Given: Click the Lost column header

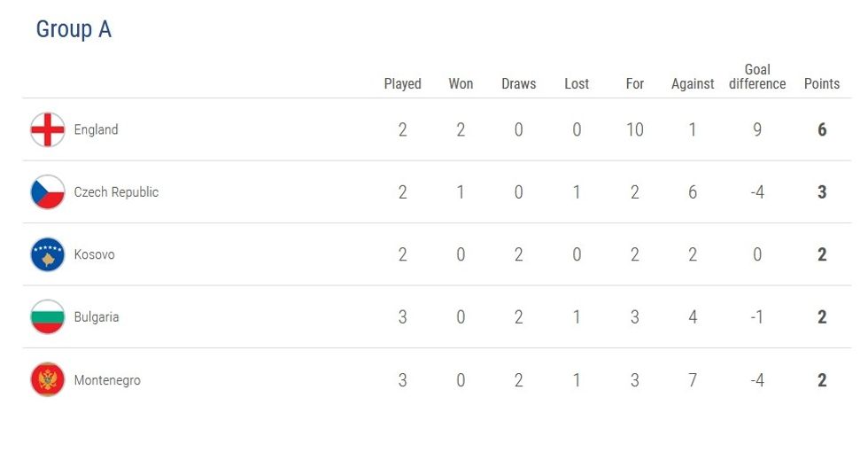Looking at the screenshot, I should 577,84.
